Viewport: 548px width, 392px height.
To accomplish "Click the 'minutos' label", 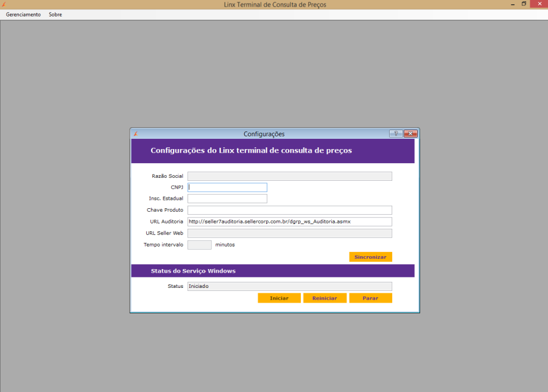I will [225, 245].
